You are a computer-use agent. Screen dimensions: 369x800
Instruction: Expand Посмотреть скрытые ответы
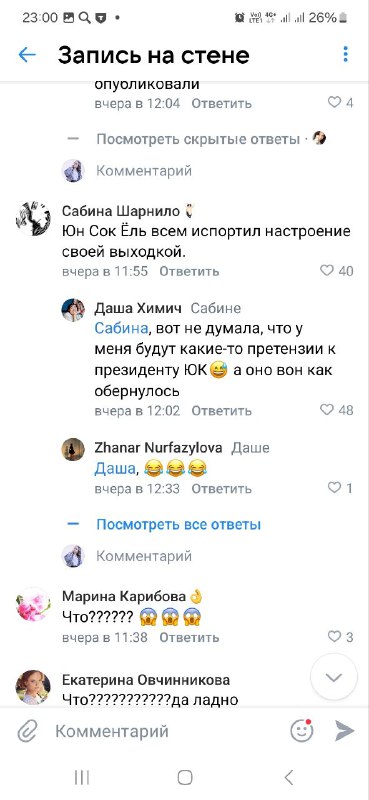199,139
